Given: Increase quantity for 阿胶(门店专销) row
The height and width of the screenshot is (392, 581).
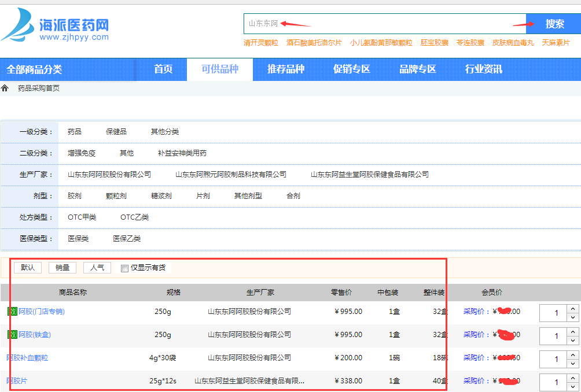Looking at the screenshot, I should 573,308.
